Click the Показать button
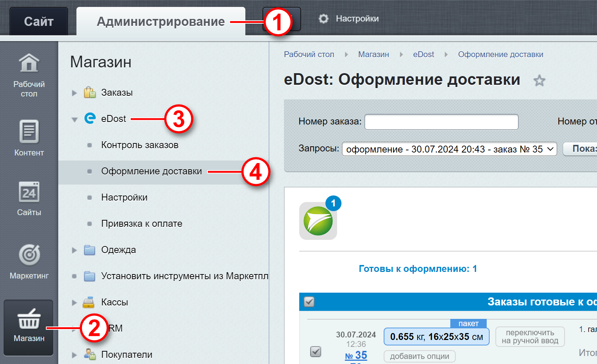 click(x=581, y=149)
